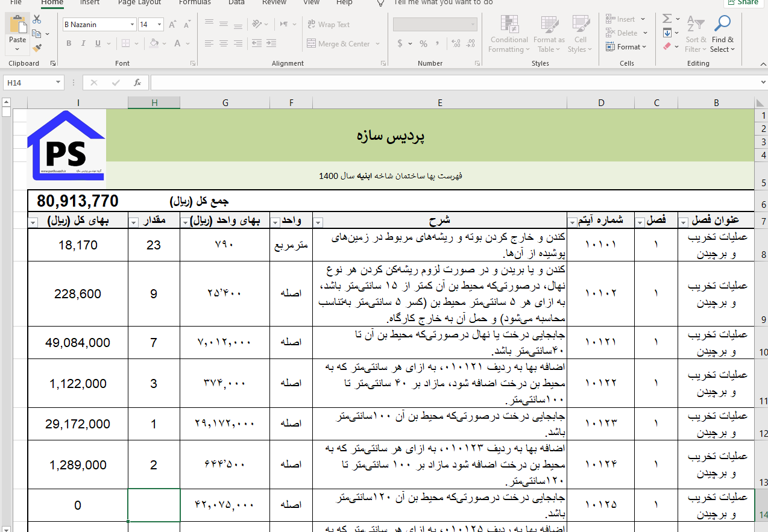Click the total value 80,913,770

pyautogui.click(x=78, y=201)
